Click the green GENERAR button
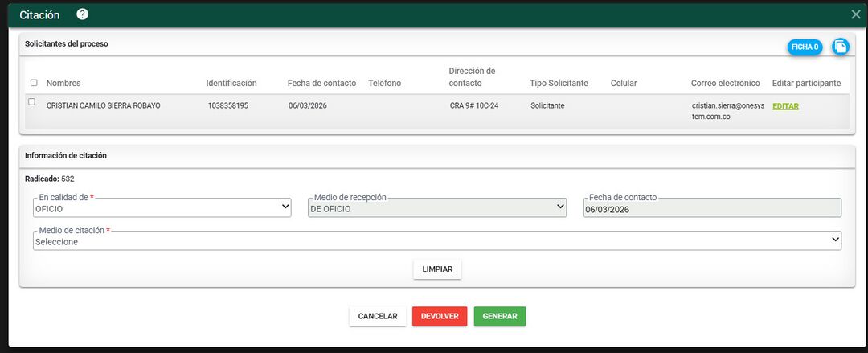 [500, 316]
